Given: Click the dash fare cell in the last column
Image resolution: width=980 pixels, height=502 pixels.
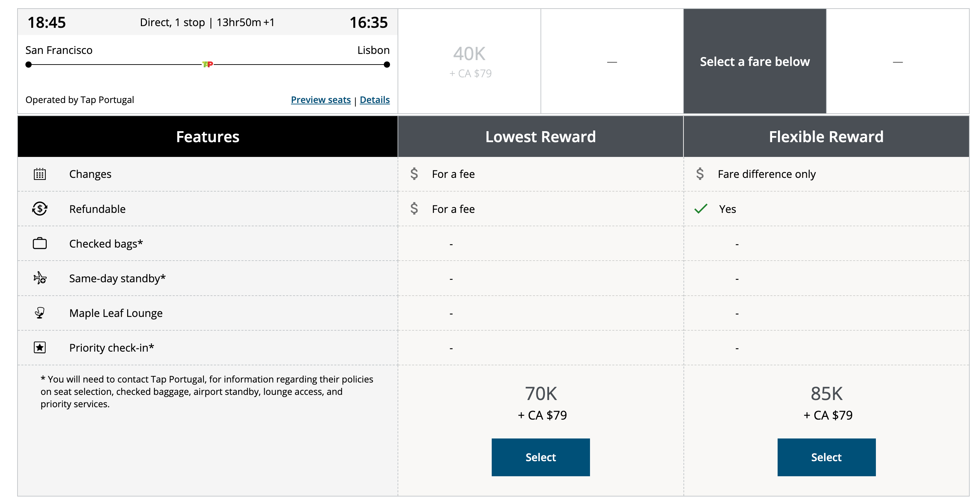Looking at the screenshot, I should [898, 61].
